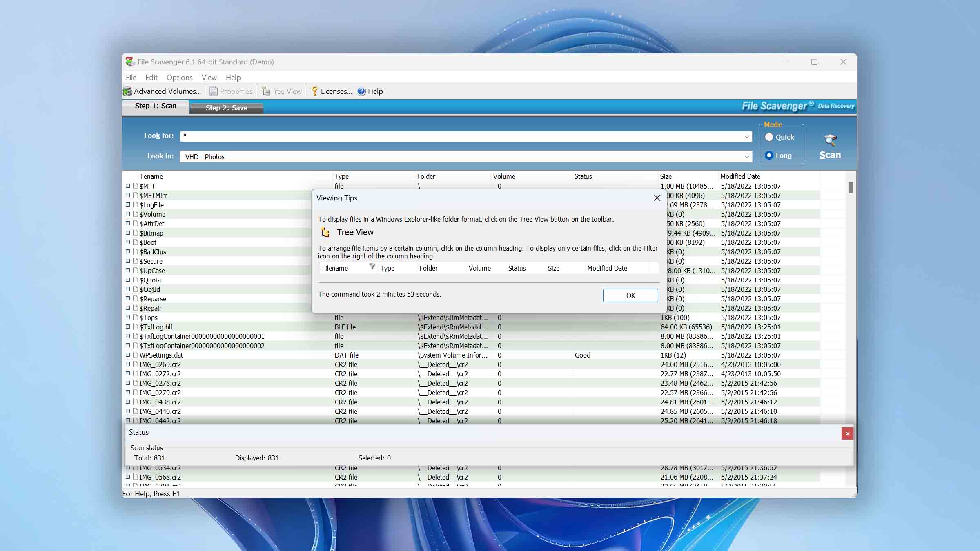Click file icon next to IMG_0269.cr2

tap(135, 364)
